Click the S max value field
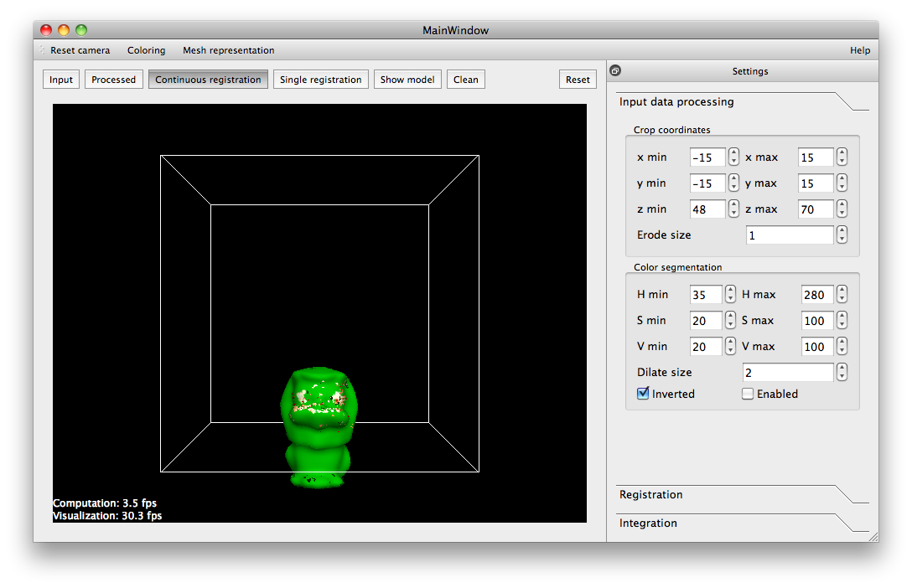 [x=817, y=321]
